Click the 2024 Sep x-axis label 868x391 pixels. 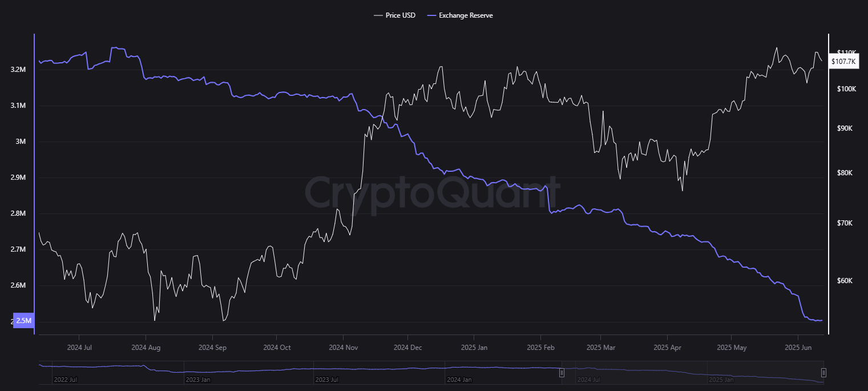tap(212, 347)
